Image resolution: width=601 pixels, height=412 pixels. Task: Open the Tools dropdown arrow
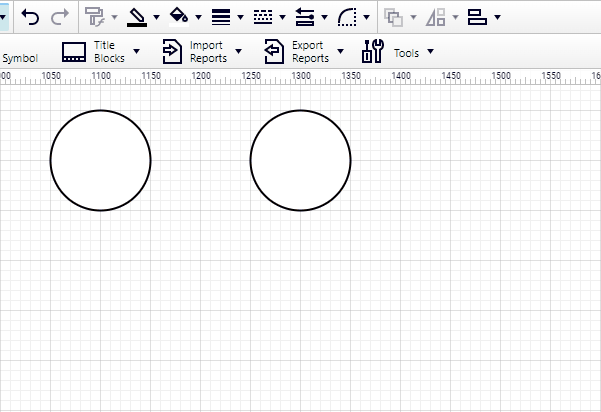(430, 52)
